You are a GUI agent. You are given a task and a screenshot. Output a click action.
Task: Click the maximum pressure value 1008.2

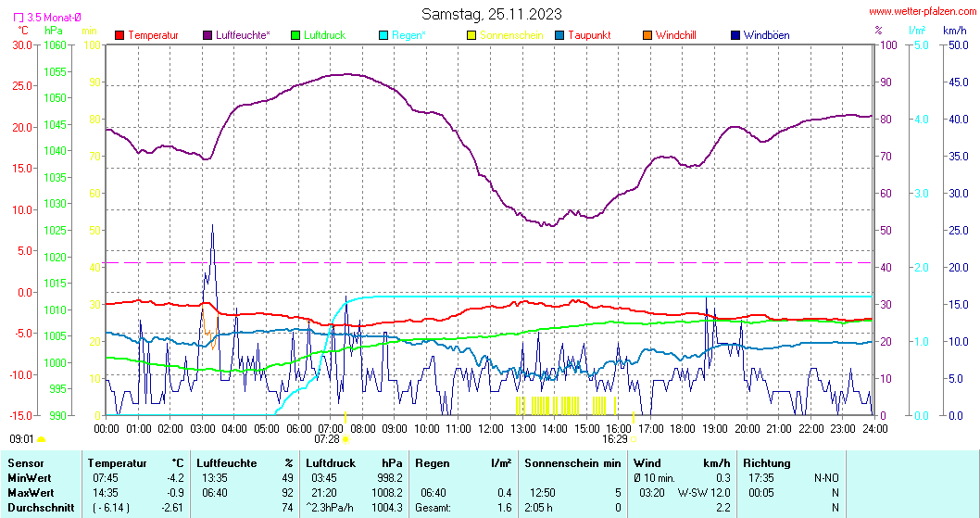(387, 493)
